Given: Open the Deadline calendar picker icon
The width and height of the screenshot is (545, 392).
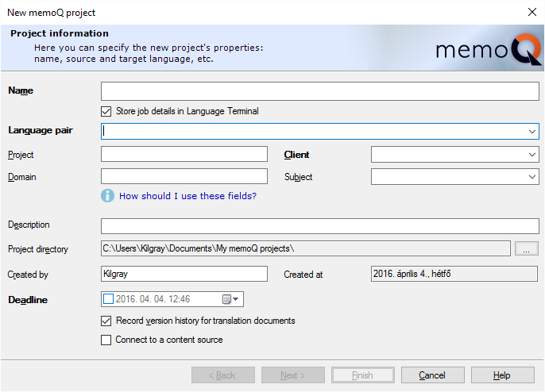Looking at the screenshot, I should tap(230, 299).
